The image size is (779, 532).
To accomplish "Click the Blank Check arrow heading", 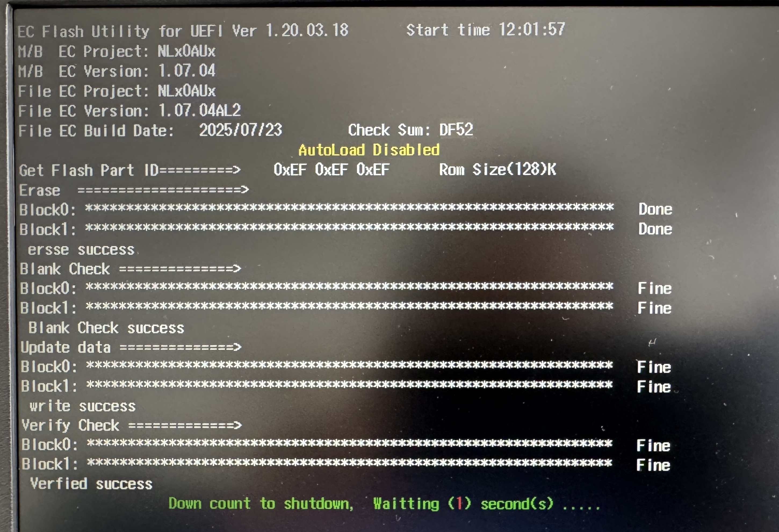I will pos(130,269).
